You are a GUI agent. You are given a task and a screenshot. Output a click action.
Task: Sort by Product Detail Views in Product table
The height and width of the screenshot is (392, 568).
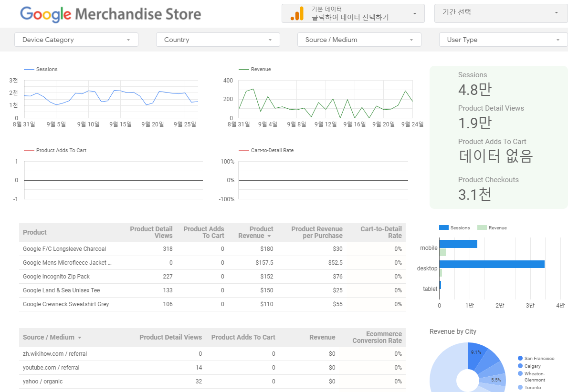(151, 232)
